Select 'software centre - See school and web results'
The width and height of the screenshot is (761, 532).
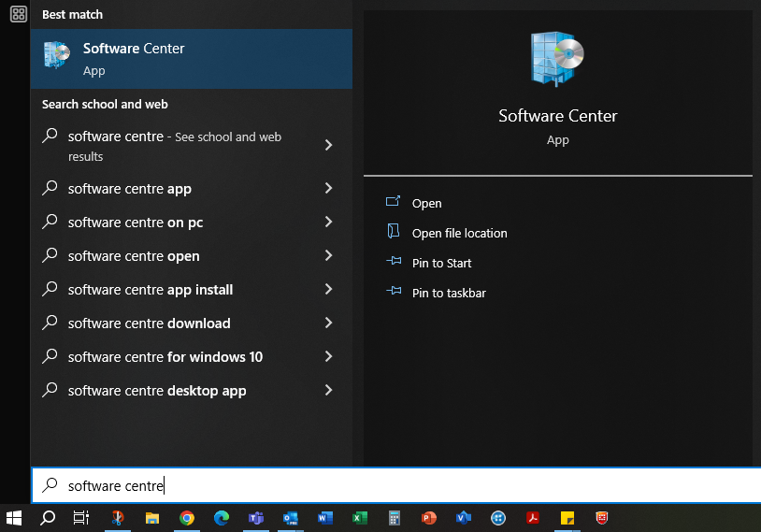coord(192,146)
